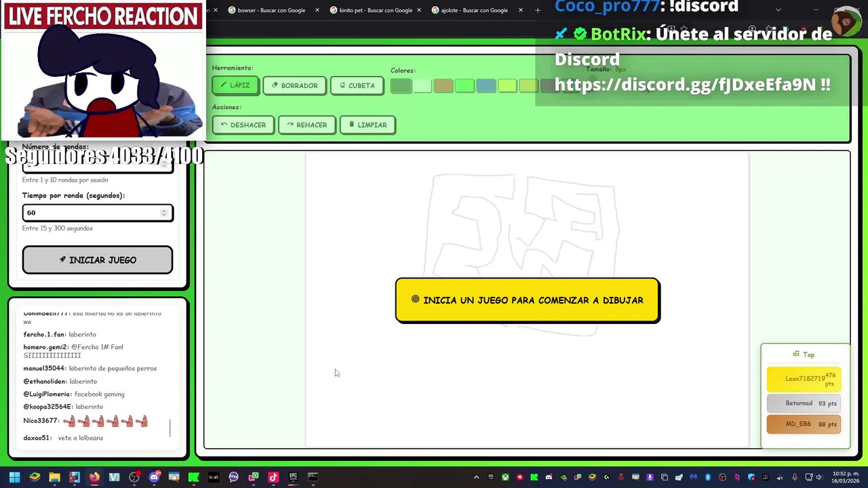Click manuel35044's chat message
Viewport: 868px width, 488px height.
point(90,368)
